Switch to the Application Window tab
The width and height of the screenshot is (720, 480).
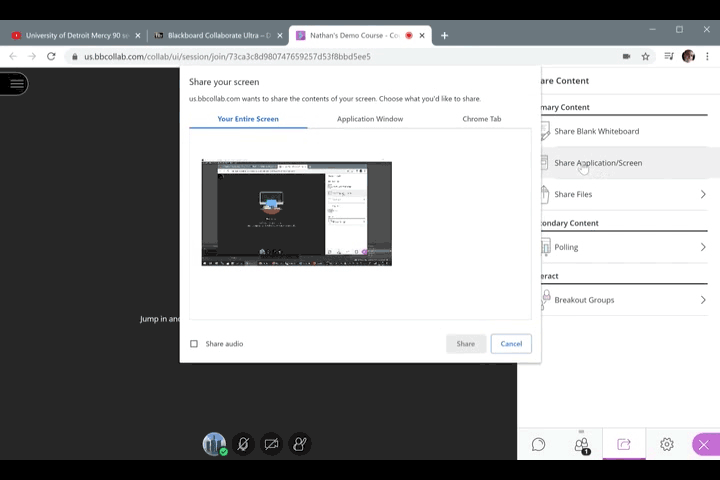point(370,119)
